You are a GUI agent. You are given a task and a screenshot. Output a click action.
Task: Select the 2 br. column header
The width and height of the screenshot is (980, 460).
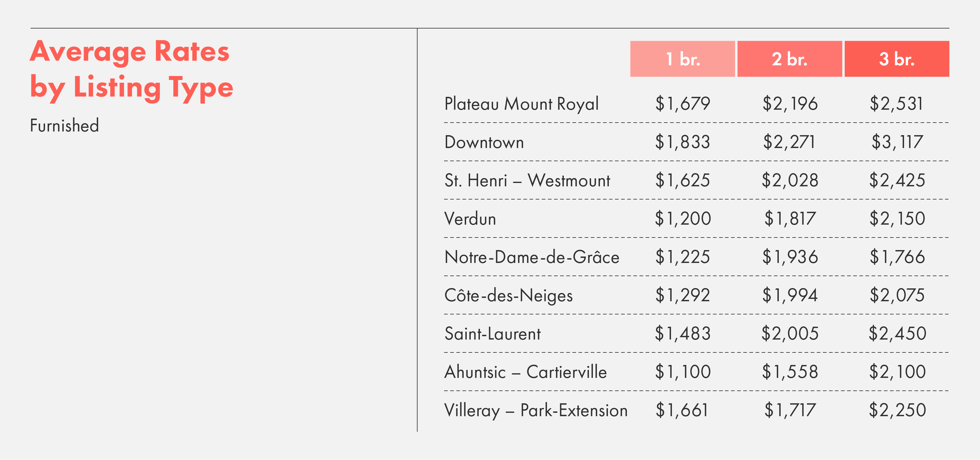click(790, 59)
